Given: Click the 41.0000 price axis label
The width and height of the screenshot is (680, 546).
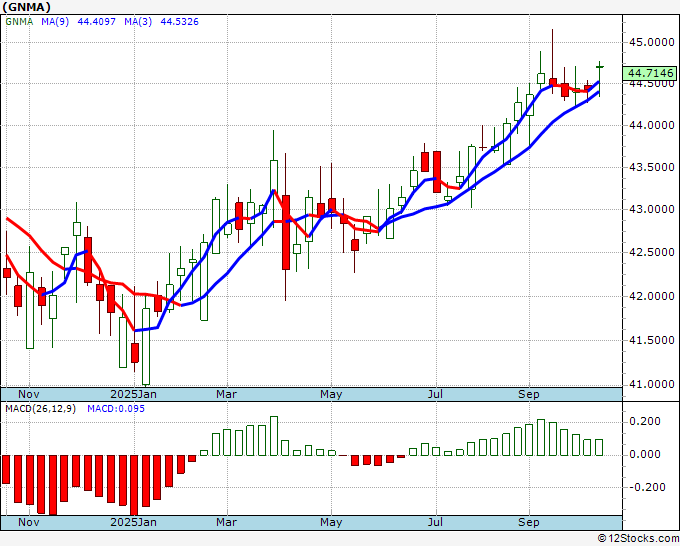Looking at the screenshot, I should (x=651, y=384).
